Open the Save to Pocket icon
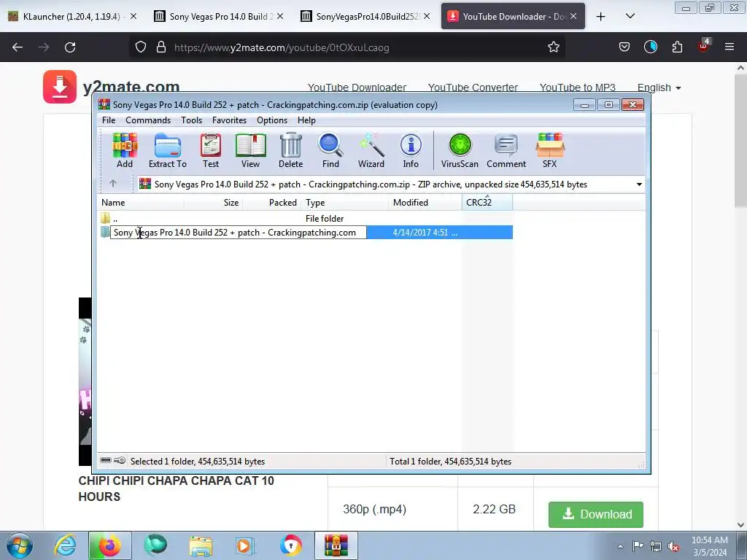The image size is (747, 560). point(624,47)
